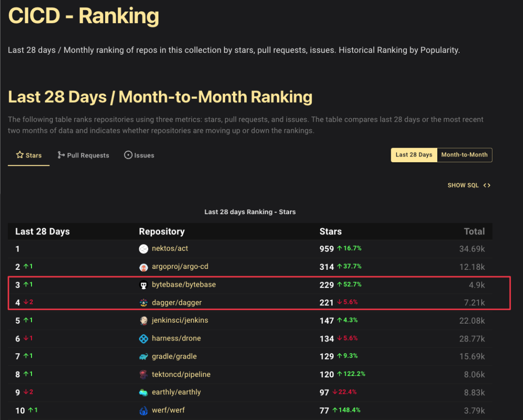Screen dimensions: 523x420
Task: Click the 8.06k total for tektoncd/pipeline
Action: tap(474, 374)
